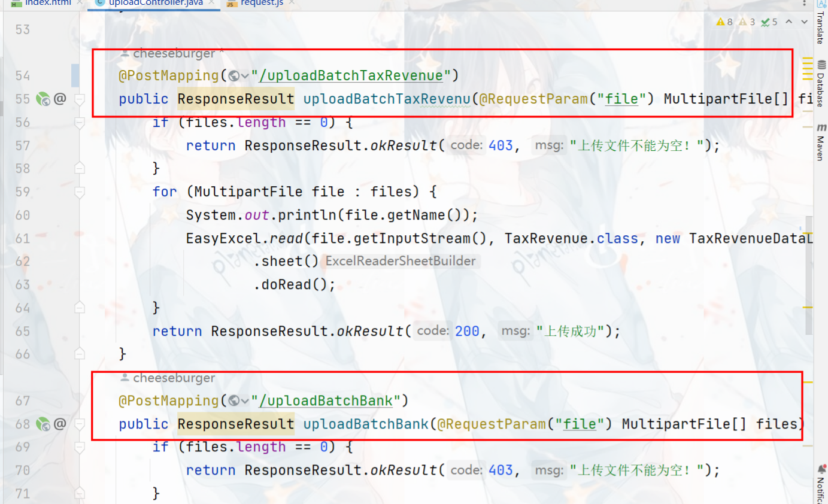Screen dimensions: 828x504
Task: Click the 403 code value on line 57
Action: coord(501,145)
